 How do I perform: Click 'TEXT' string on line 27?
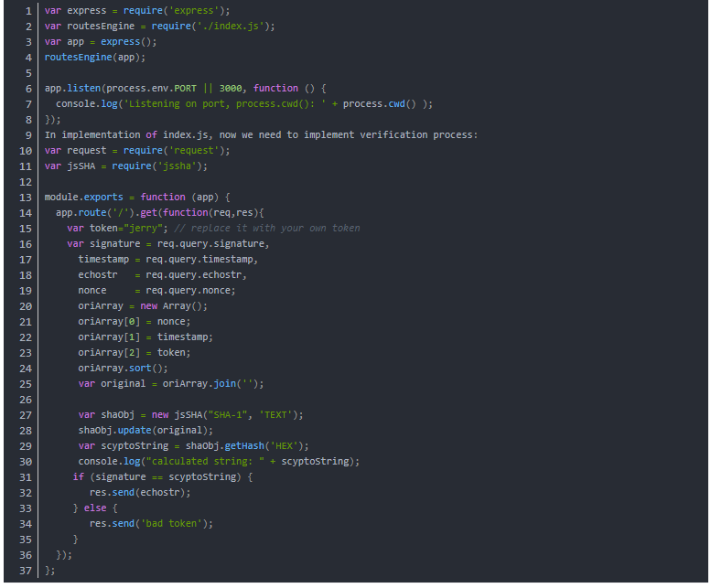point(275,414)
